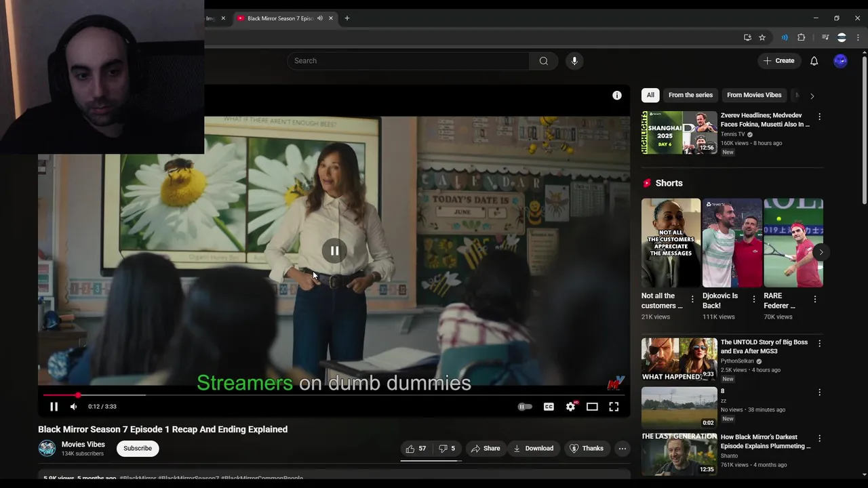Open options for 'Djokovic Is Back!' short

point(754,299)
